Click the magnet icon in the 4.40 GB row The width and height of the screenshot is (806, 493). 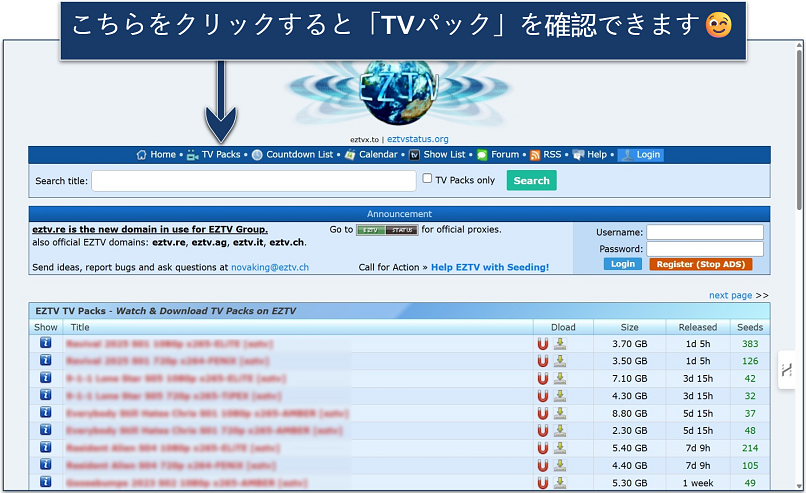[543, 465]
